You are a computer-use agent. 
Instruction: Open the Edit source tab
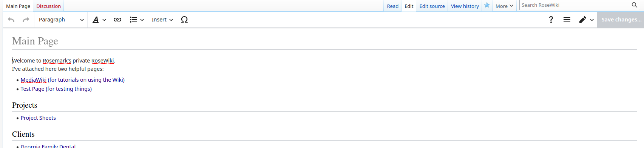click(x=432, y=6)
